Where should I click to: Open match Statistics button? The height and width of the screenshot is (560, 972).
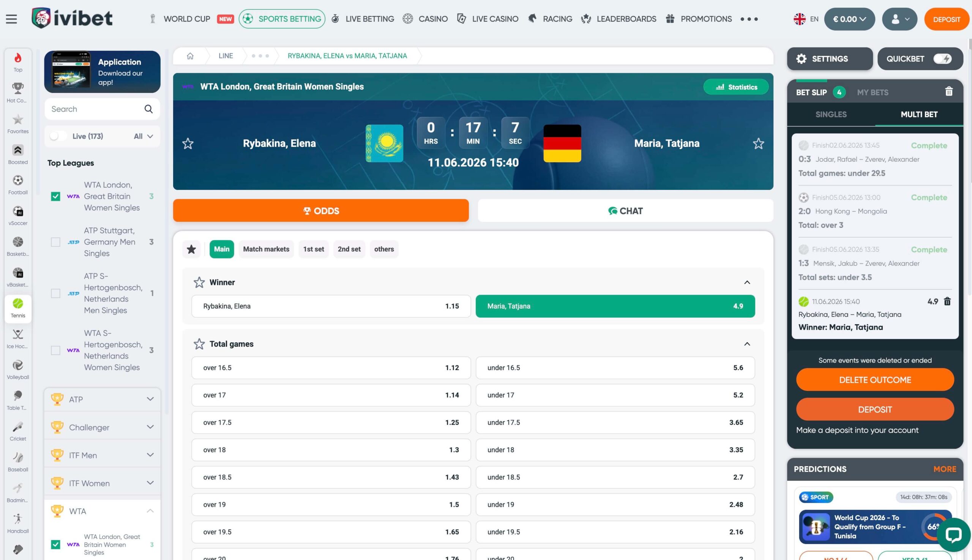tap(736, 87)
